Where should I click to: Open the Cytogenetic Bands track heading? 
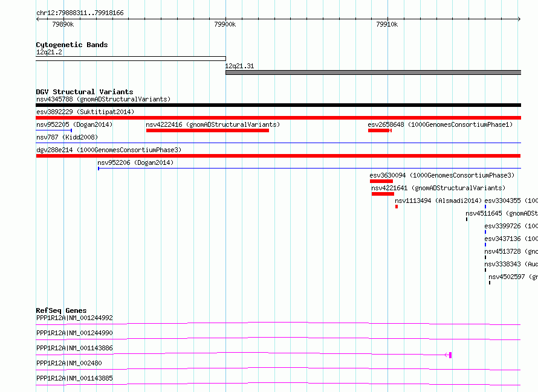point(72,45)
